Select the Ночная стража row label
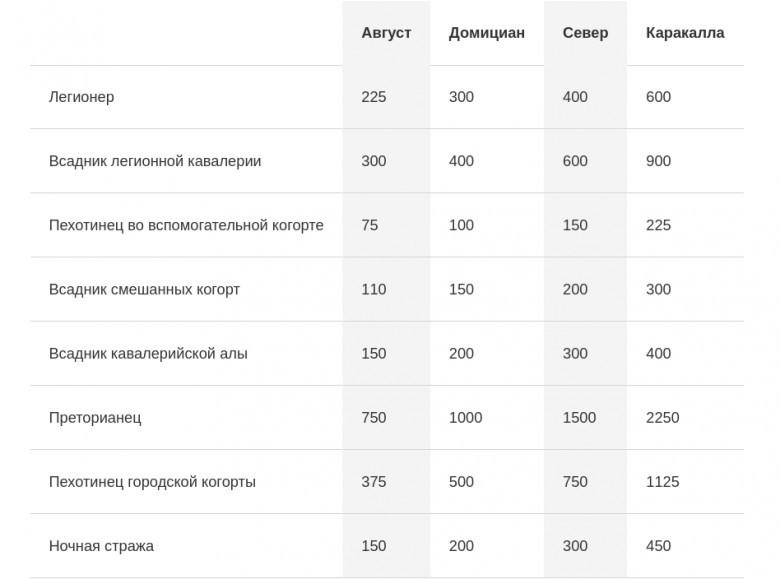 pos(101,546)
